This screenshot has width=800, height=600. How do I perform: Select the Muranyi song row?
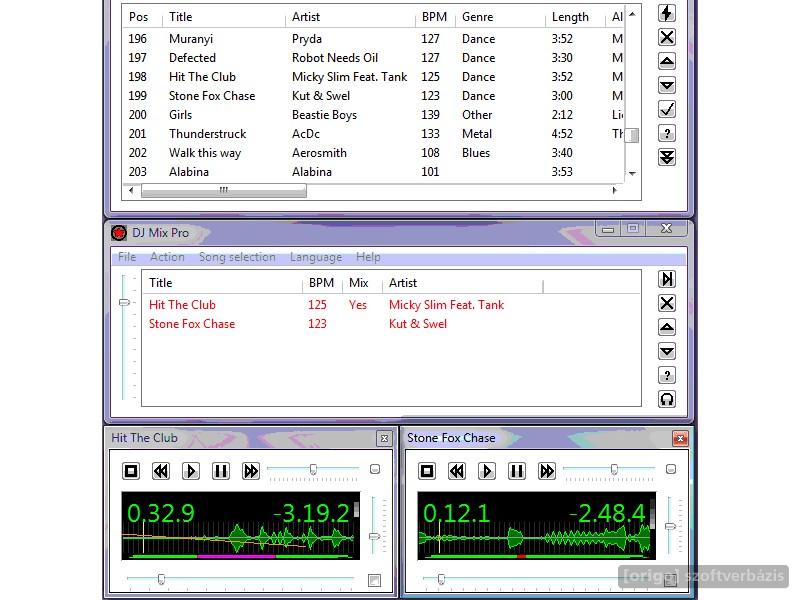coord(373,39)
